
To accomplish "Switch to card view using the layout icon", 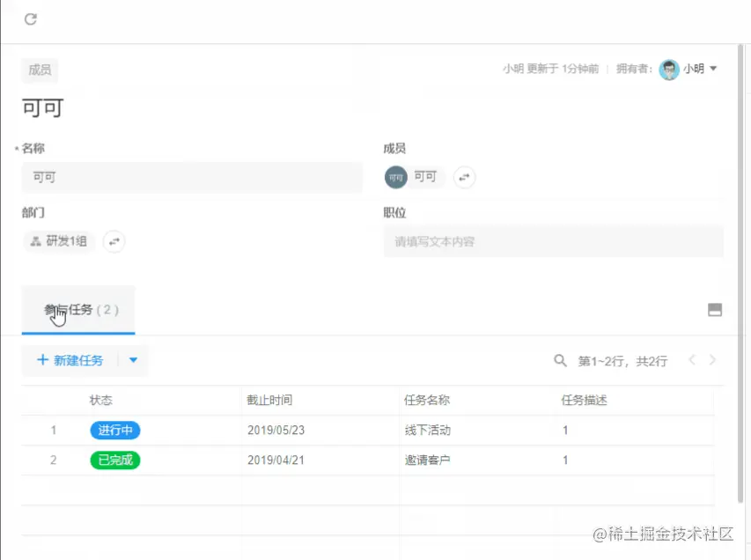I will [716, 310].
